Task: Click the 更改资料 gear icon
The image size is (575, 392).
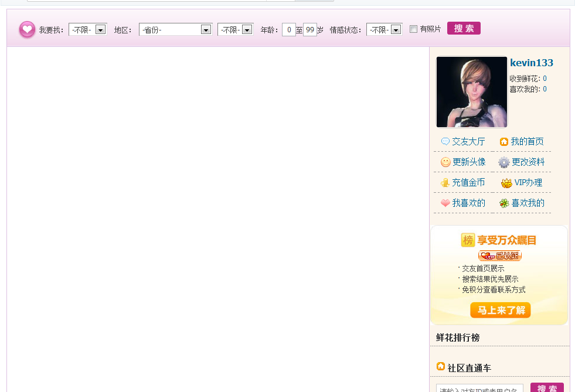Action: pyautogui.click(x=503, y=162)
